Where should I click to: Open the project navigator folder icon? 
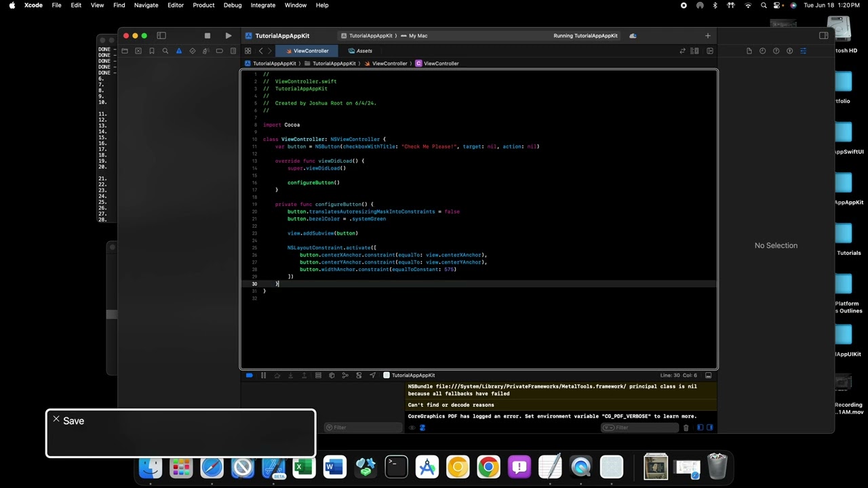click(x=125, y=51)
